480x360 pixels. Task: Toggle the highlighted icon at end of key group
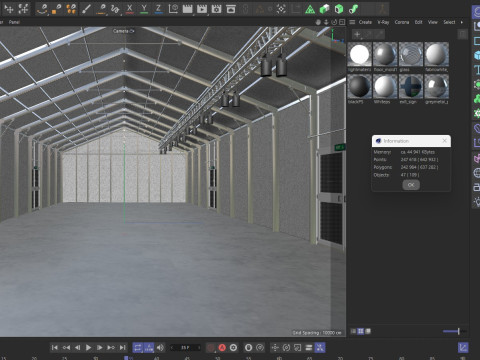point(320,348)
